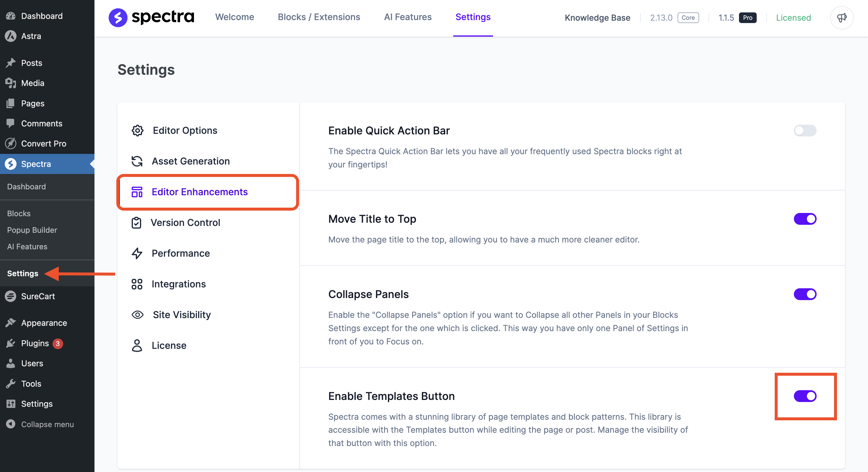Screen dimensions: 868x472
Task: Toggle off Enable Templates Button
Action: 805,396
